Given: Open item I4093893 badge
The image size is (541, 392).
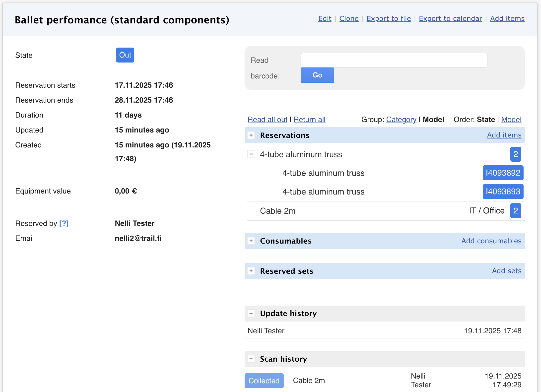Looking at the screenshot, I should point(503,192).
